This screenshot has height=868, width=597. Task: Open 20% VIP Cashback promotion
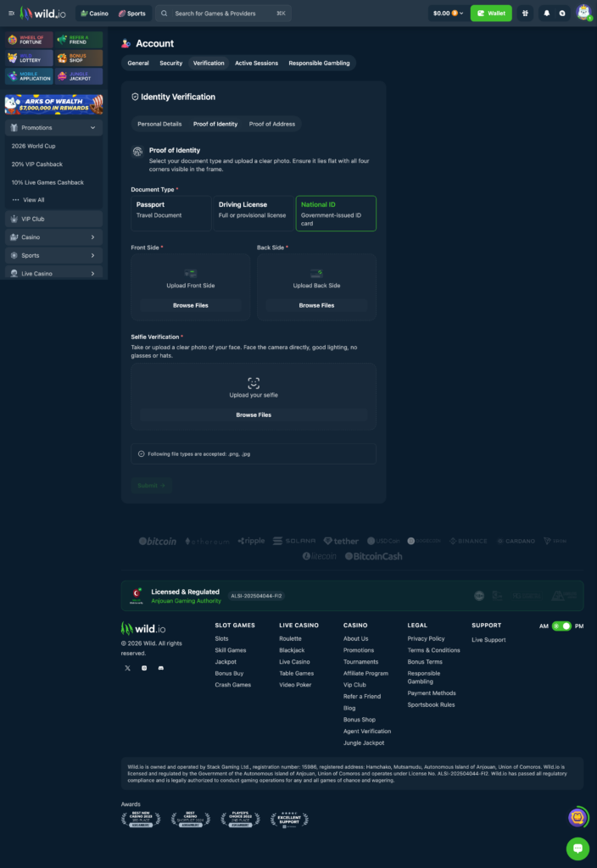point(37,164)
